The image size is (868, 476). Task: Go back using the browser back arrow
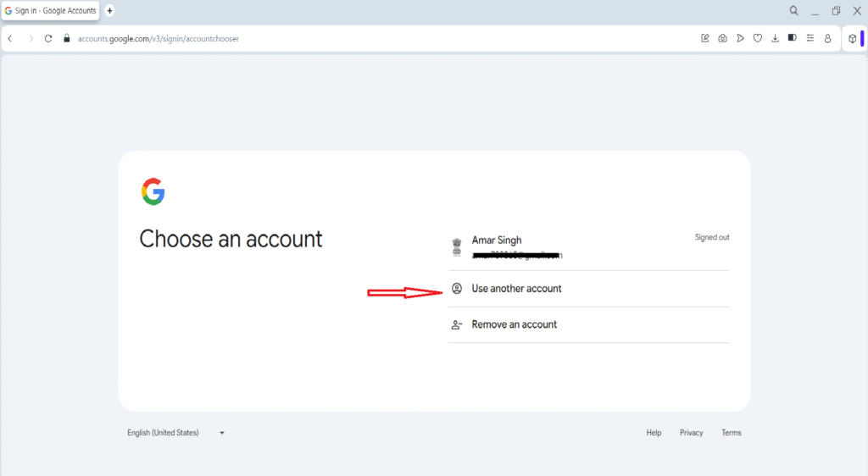tap(10, 39)
